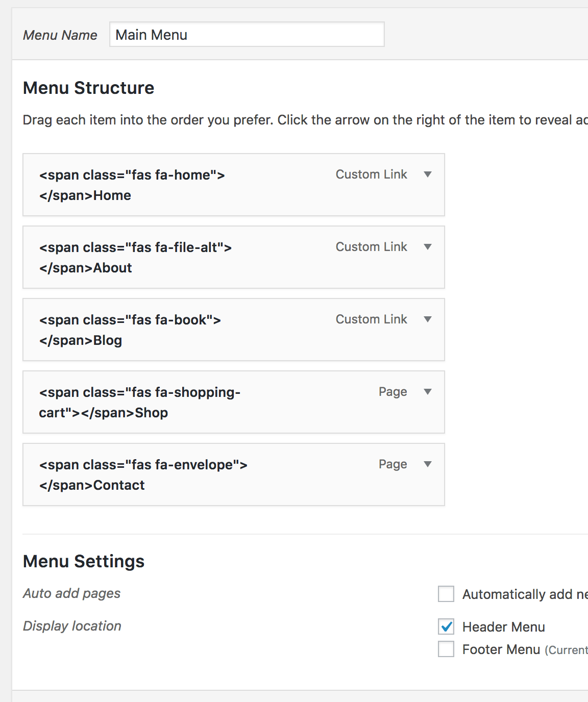The height and width of the screenshot is (702, 588).
Task: Click the Custom Link label on Blog
Action: (371, 319)
